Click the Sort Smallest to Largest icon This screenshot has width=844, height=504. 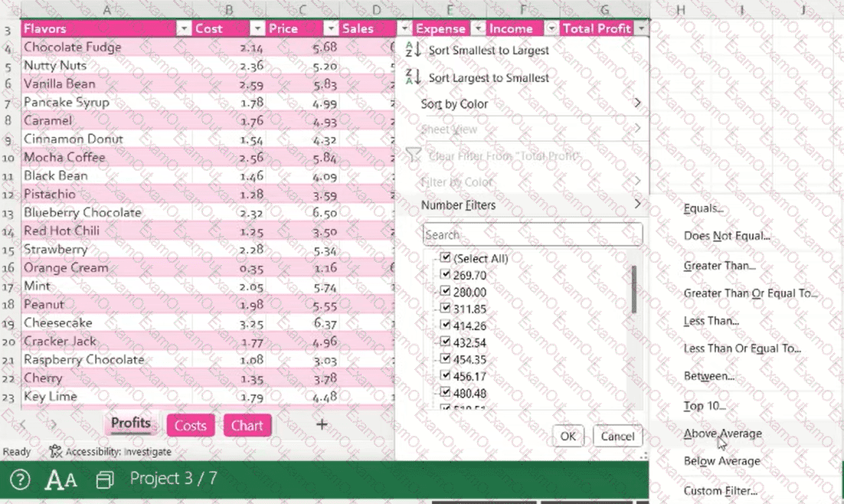(x=413, y=51)
